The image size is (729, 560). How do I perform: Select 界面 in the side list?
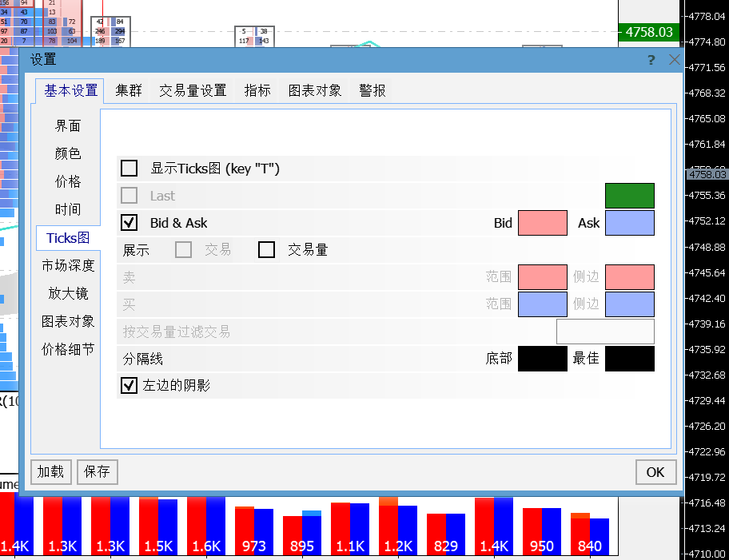(x=68, y=126)
